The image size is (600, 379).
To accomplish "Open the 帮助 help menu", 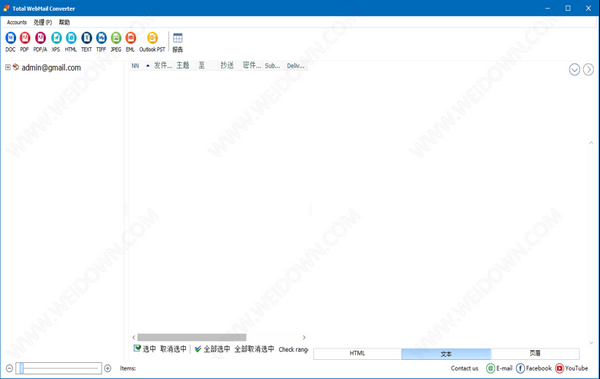I will click(x=64, y=22).
